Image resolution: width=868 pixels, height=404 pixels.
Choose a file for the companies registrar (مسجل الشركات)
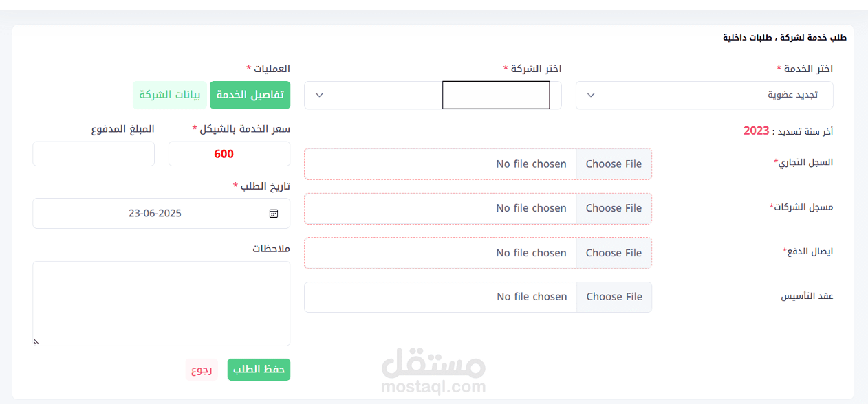click(614, 208)
